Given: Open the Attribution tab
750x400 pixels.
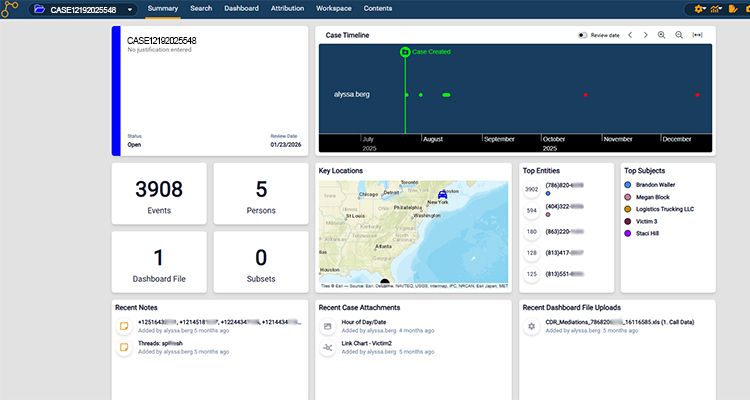Looking at the screenshot, I should point(287,8).
